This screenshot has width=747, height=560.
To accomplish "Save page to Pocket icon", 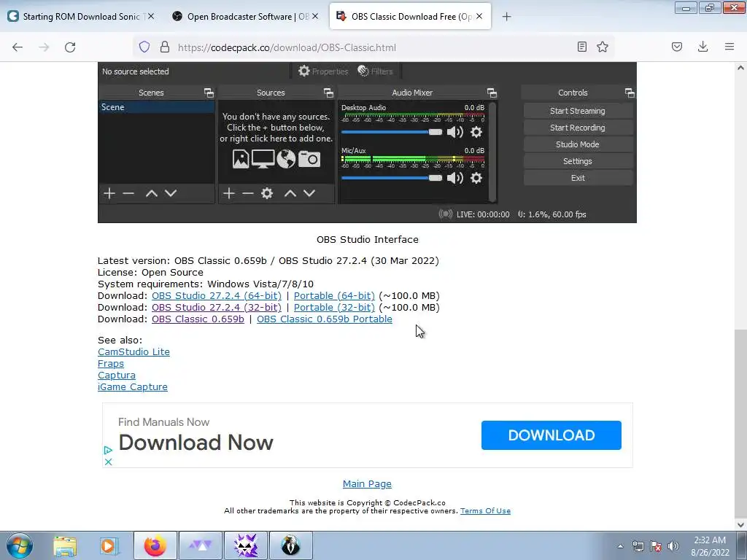I will pyautogui.click(x=677, y=47).
